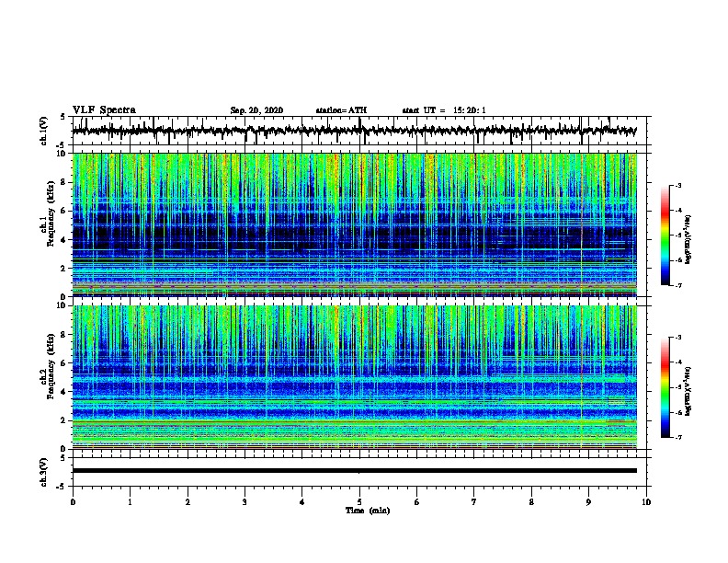The image size is (728, 563).
Task: Select the date text "Sep. 20, 2020"
Action: coord(256,110)
